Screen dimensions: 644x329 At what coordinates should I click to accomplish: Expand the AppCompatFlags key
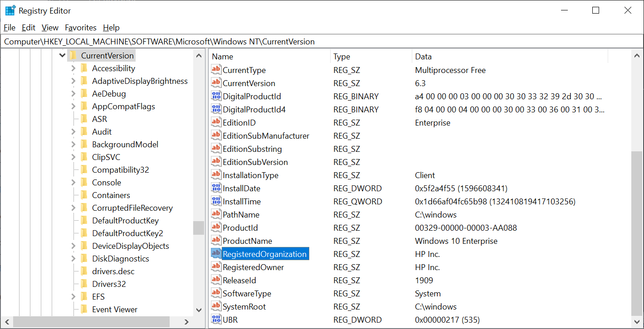[73, 106]
